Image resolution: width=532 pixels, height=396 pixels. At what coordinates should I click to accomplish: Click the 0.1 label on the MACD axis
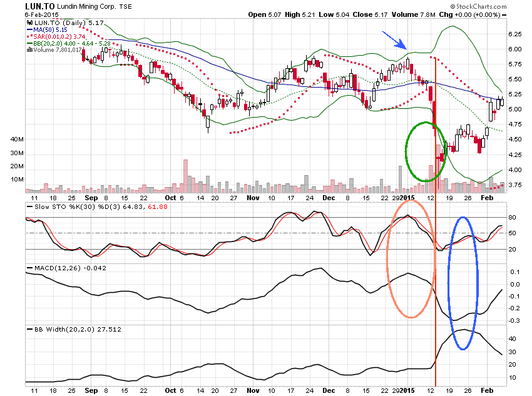(x=515, y=272)
